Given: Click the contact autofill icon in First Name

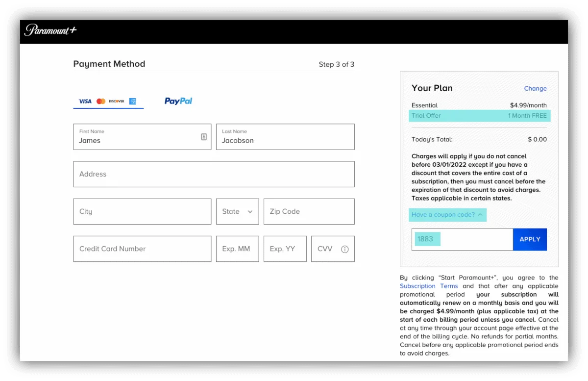Looking at the screenshot, I should point(204,137).
